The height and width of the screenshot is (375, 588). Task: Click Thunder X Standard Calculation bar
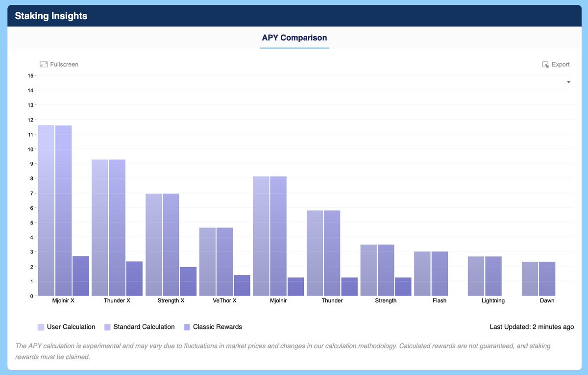117,227
